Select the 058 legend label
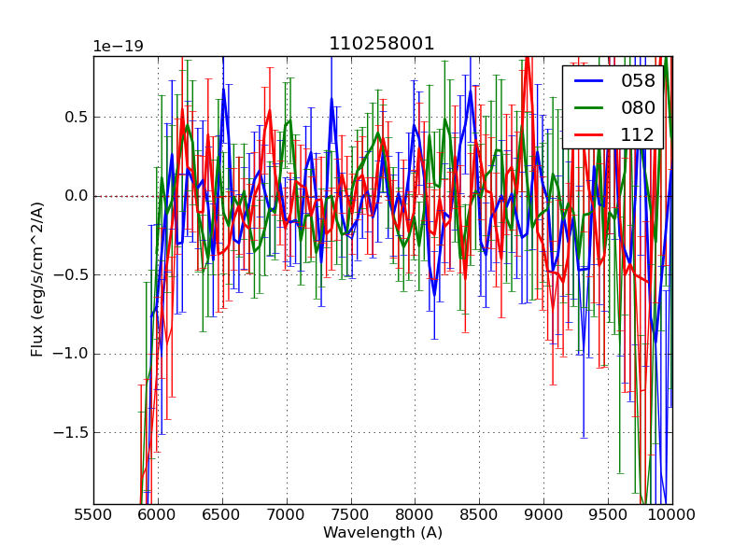Viewport: 747px width, 560px height. [638, 81]
